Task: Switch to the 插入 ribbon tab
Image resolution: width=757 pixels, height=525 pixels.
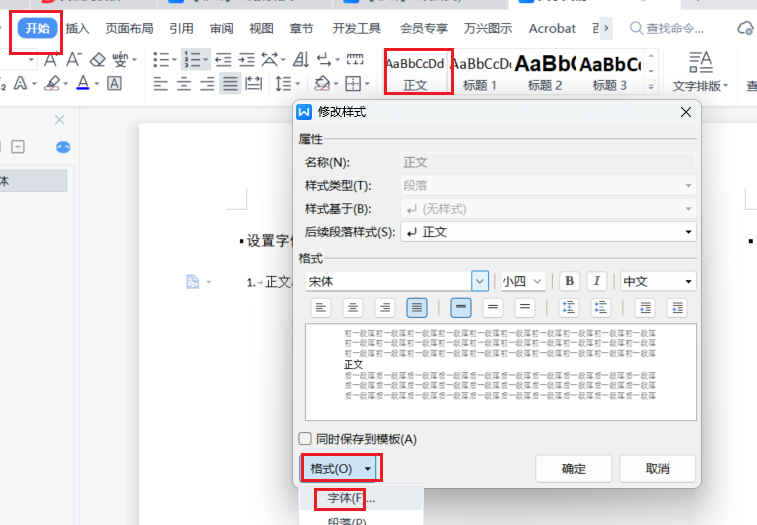Action: pyautogui.click(x=77, y=29)
